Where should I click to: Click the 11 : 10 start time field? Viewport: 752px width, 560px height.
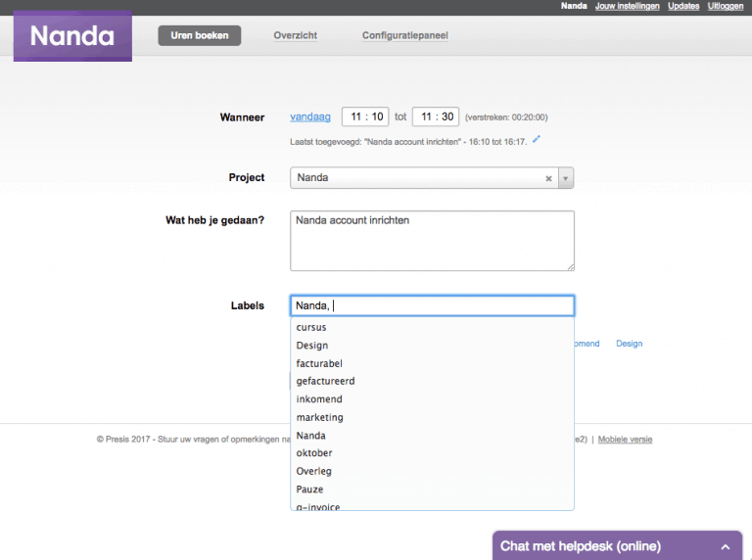(365, 117)
